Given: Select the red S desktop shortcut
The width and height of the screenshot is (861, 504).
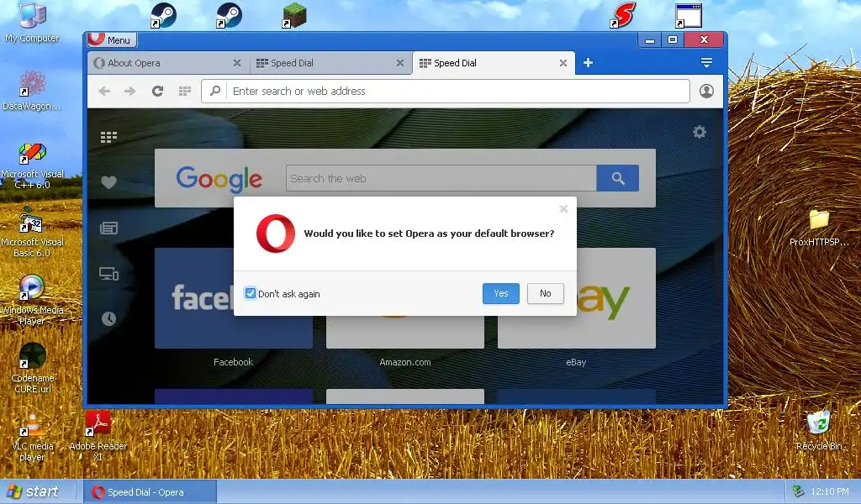Looking at the screenshot, I should point(623,15).
